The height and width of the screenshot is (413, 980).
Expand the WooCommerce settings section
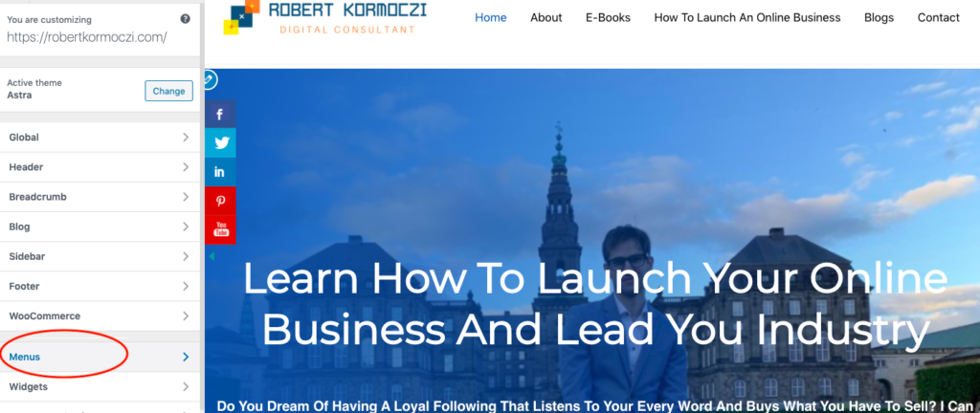[x=100, y=316]
